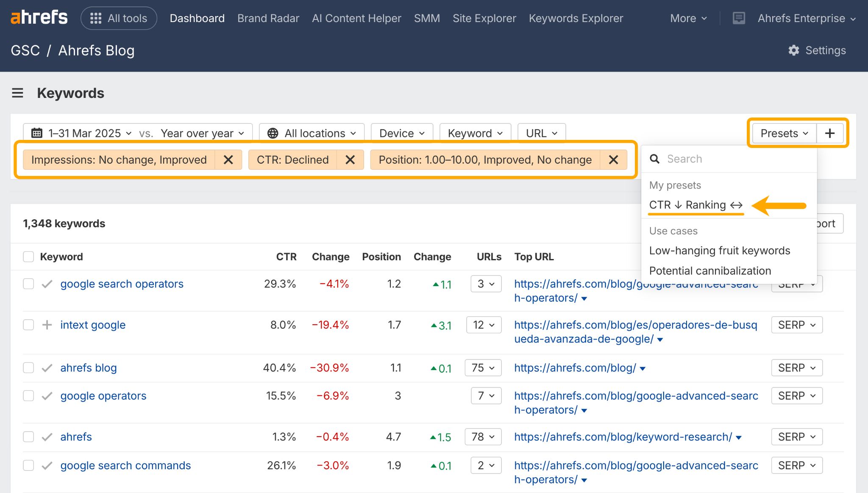Viewport: 868px width, 493px height.
Task: Open the google search operators keyword link
Action: pyautogui.click(x=122, y=284)
